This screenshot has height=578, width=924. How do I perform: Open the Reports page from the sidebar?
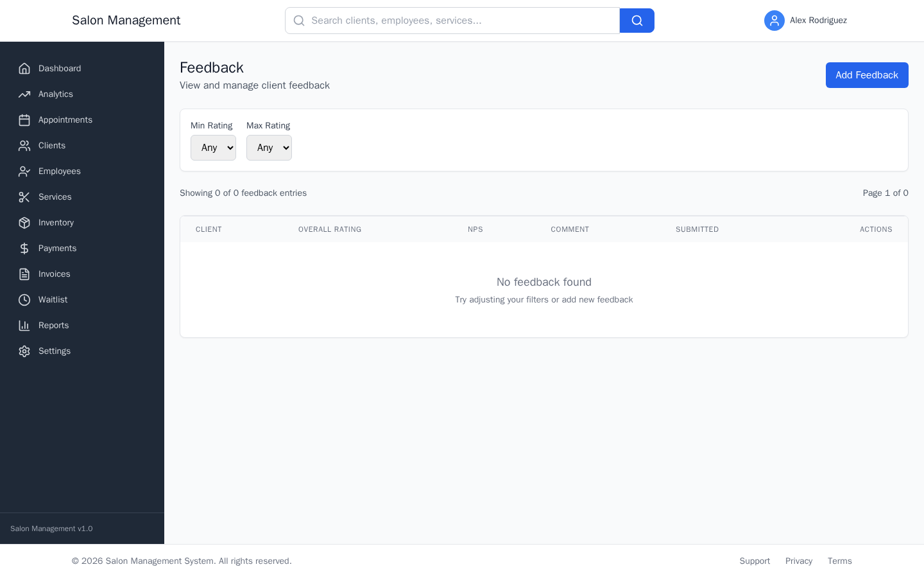(53, 325)
